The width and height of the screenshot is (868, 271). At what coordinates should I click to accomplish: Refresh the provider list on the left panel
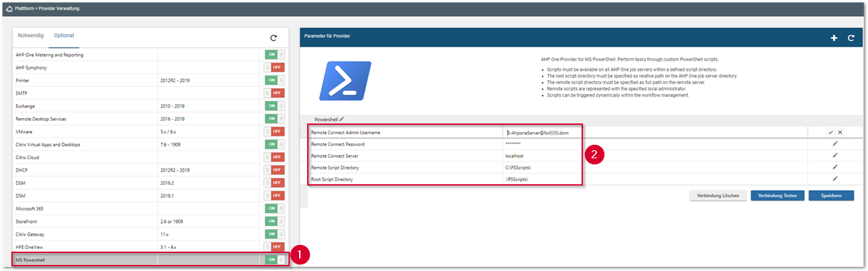pos(273,39)
